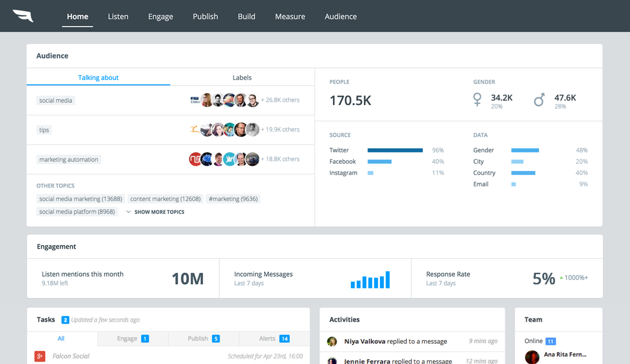Open the Measure menu
This screenshot has width=630, height=364.
pyautogui.click(x=290, y=17)
